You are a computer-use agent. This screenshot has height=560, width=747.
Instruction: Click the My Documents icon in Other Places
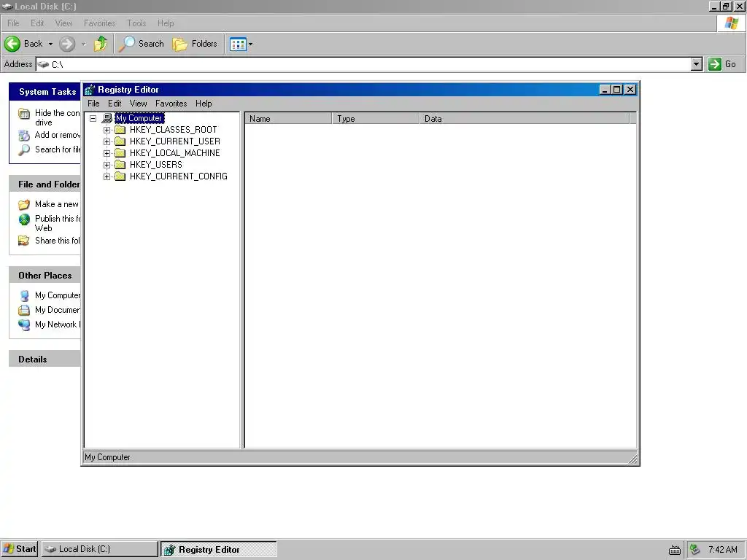[24, 310]
